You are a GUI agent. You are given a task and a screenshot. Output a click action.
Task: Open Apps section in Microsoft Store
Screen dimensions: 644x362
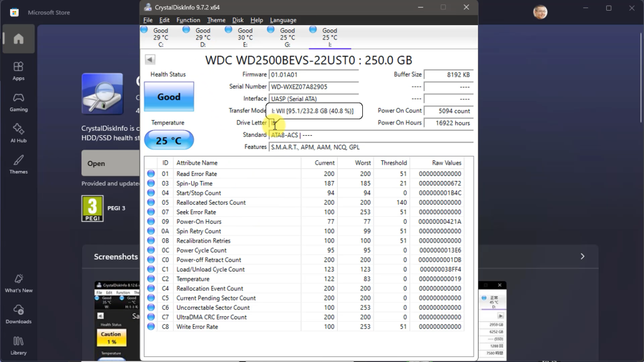(x=18, y=70)
